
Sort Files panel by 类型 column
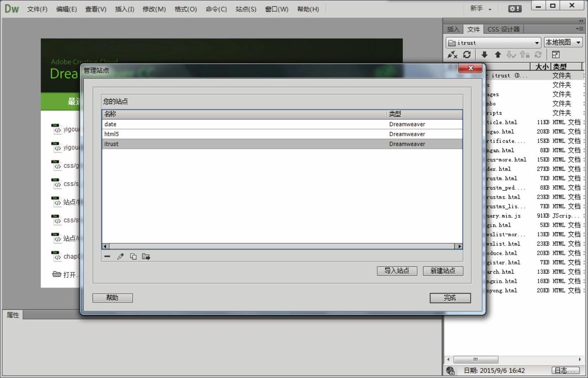(x=566, y=66)
